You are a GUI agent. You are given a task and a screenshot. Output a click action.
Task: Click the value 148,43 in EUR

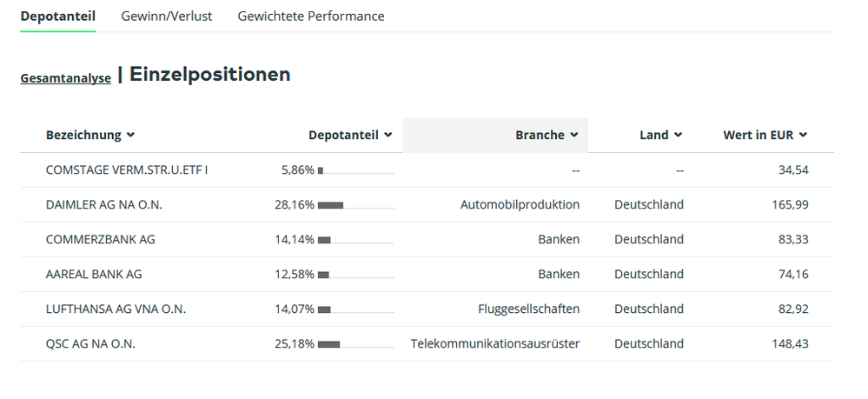click(x=790, y=343)
